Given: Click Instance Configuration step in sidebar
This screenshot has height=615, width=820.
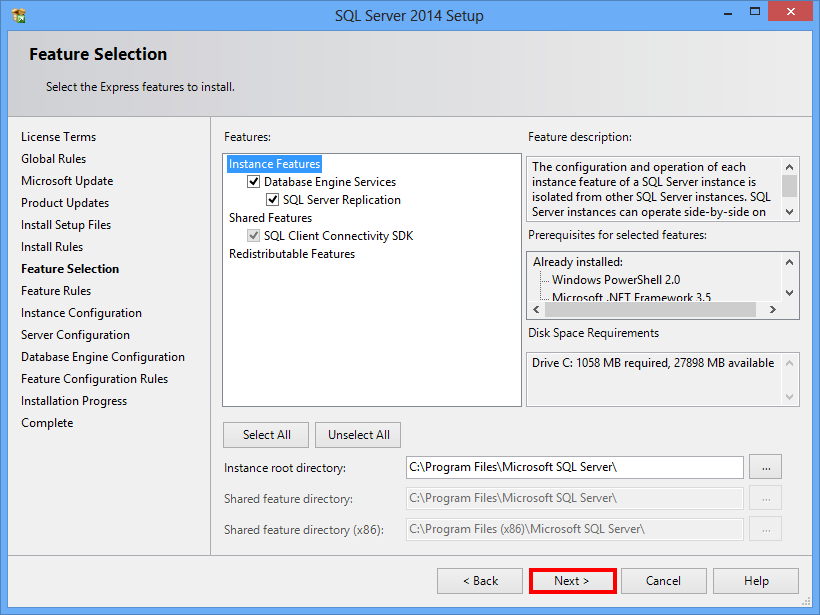Looking at the screenshot, I should pyautogui.click(x=81, y=313).
